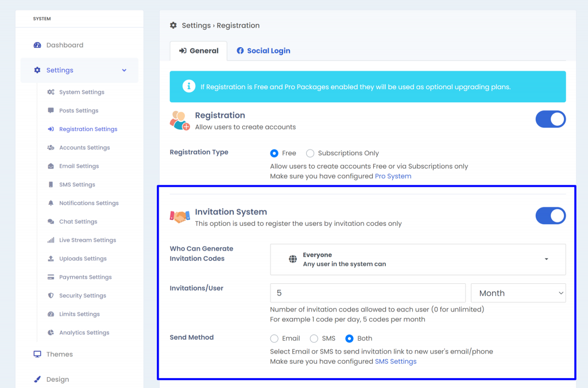Go to Accounts Settings page
Screen dimensions: 588x388
click(84, 148)
